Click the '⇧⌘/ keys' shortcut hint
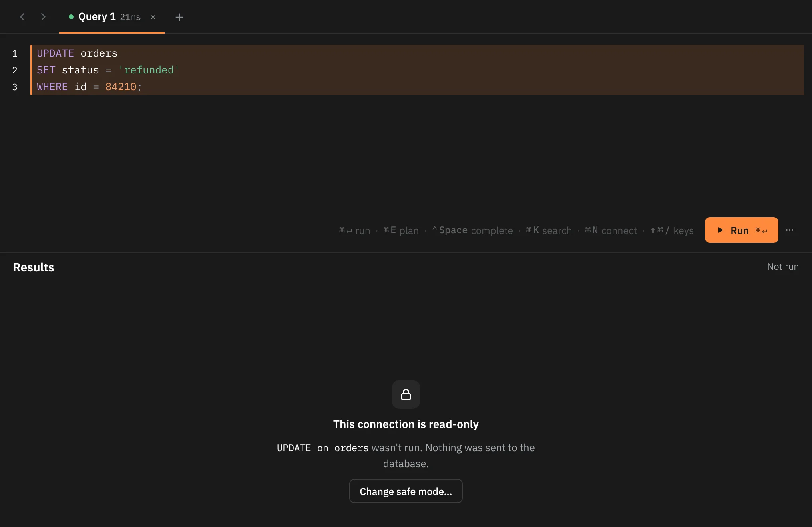 pyautogui.click(x=672, y=230)
